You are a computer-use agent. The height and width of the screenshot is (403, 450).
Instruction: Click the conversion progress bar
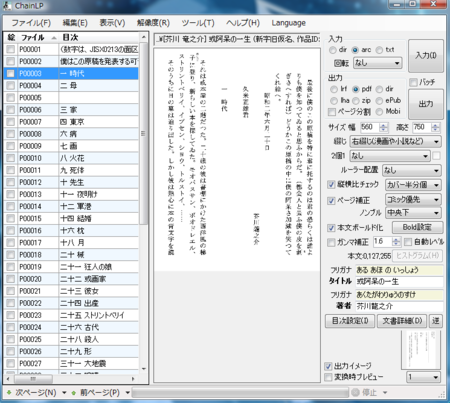click(x=240, y=393)
